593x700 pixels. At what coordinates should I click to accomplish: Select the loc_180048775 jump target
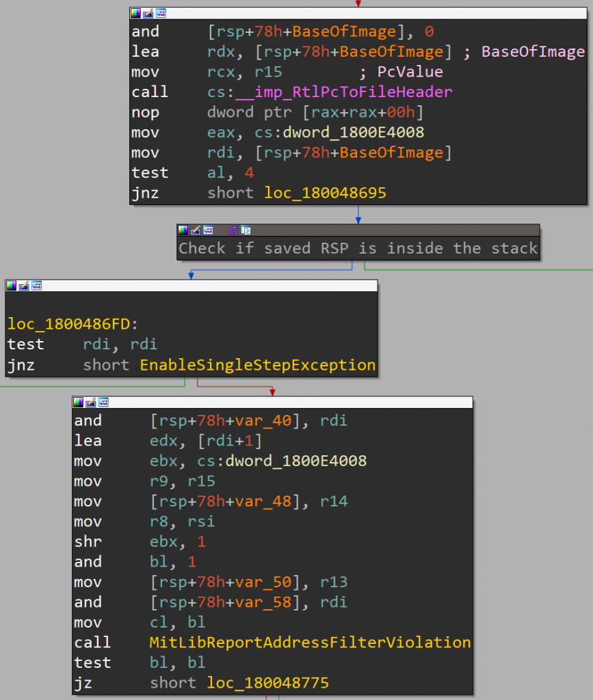[267, 683]
